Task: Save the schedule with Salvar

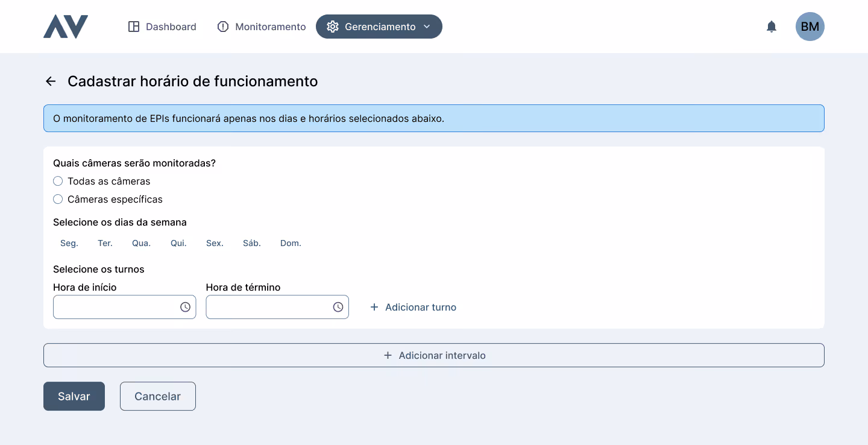Action: point(74,396)
